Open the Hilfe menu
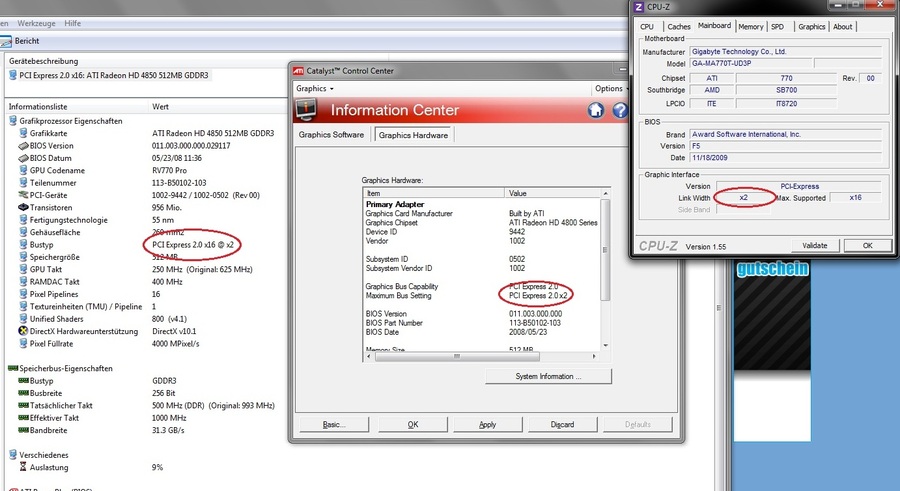The width and height of the screenshot is (900, 491). [72, 24]
